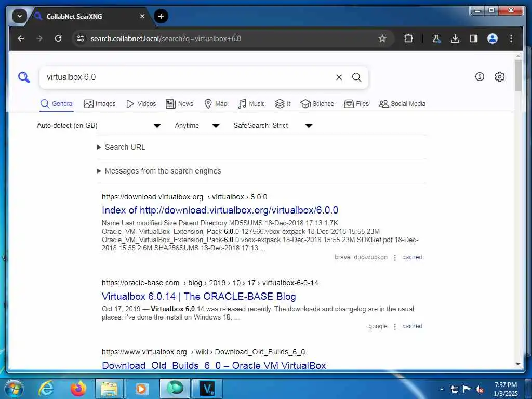Switch to Images results
This screenshot has height=399, width=532.
[100, 104]
